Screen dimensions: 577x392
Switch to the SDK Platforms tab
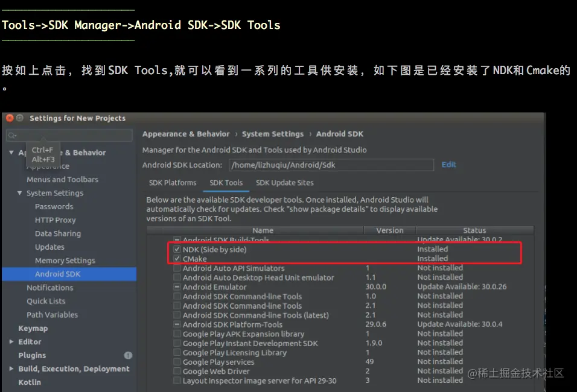pyautogui.click(x=173, y=183)
